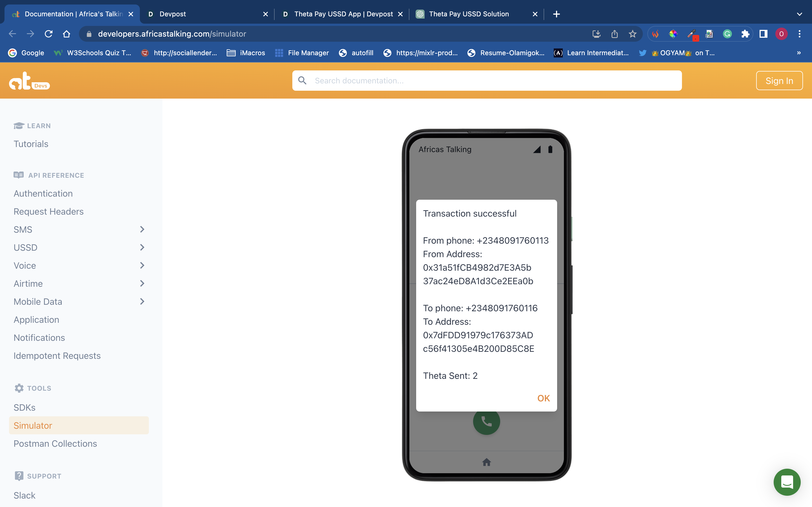Open the green chat support bubble
The height and width of the screenshot is (507, 812).
pyautogui.click(x=787, y=482)
